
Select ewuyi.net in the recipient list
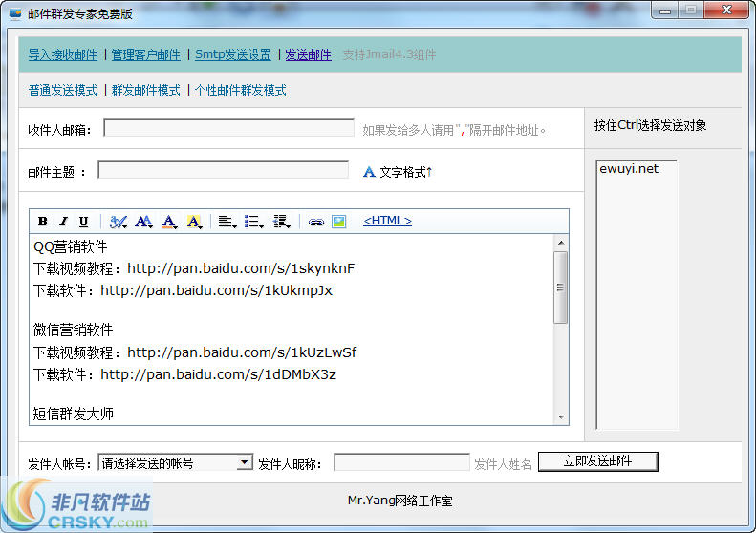click(x=629, y=169)
